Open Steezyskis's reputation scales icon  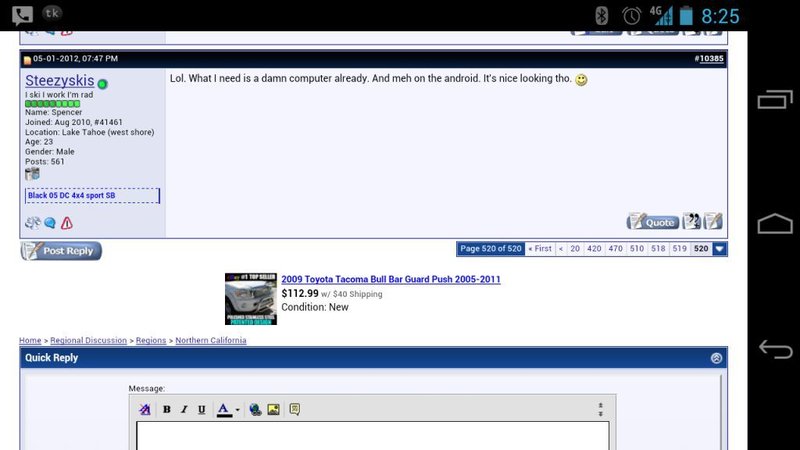click(33, 223)
